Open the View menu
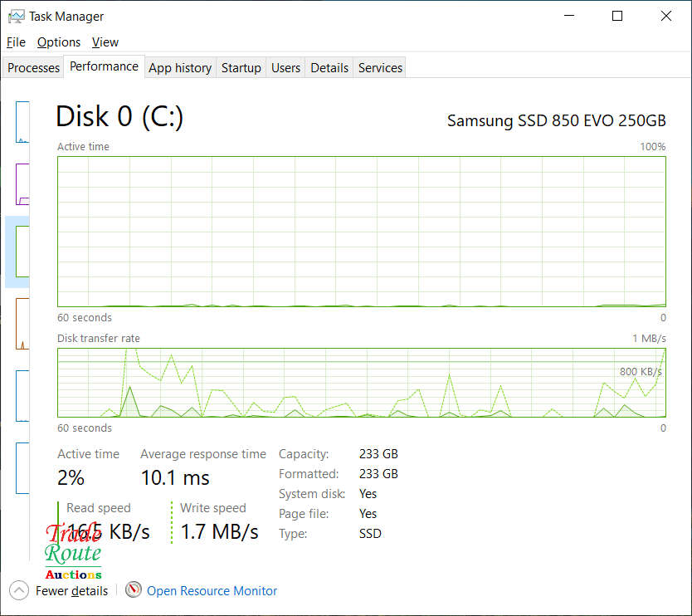This screenshot has height=616, width=692. tap(105, 42)
